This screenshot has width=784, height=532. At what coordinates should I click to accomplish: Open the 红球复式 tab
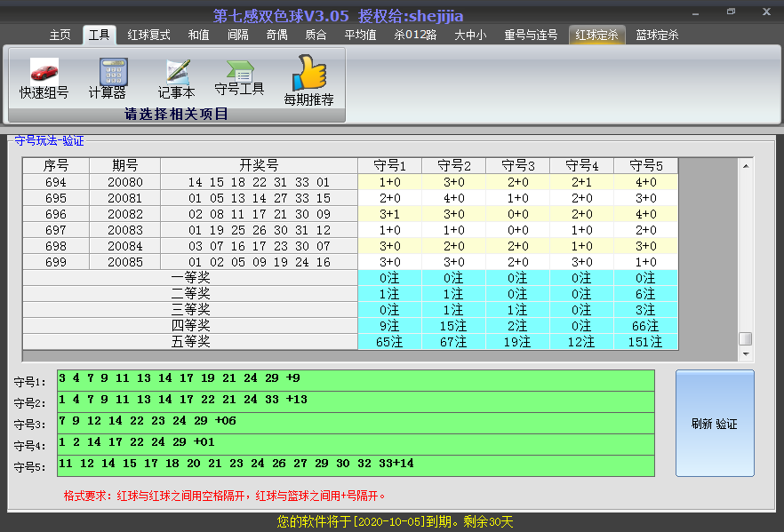[x=148, y=35]
